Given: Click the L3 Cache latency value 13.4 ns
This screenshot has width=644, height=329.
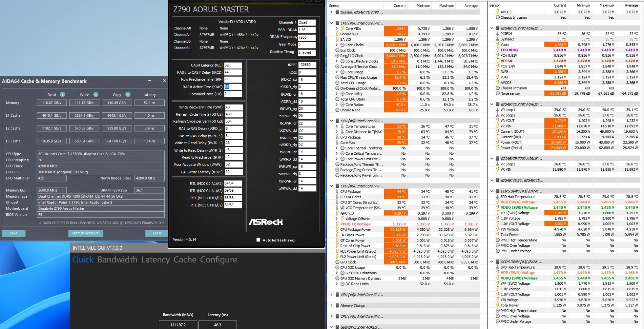Looking at the screenshot, I should click(x=150, y=141).
